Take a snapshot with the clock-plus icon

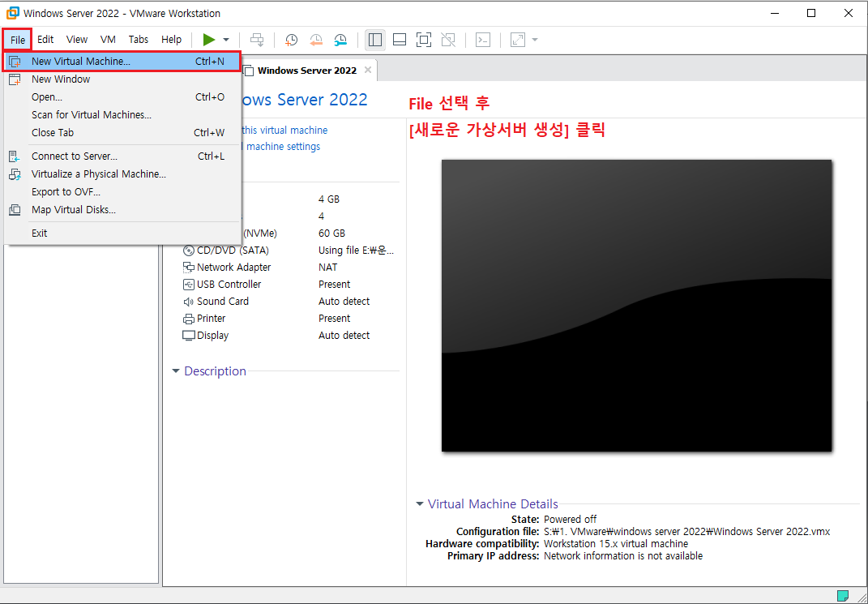tap(291, 40)
